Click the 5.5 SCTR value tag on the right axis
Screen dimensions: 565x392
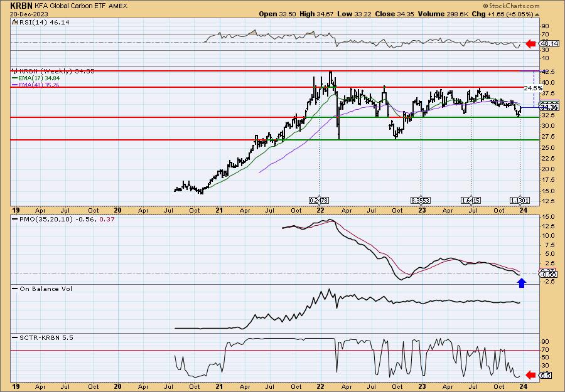(546, 375)
